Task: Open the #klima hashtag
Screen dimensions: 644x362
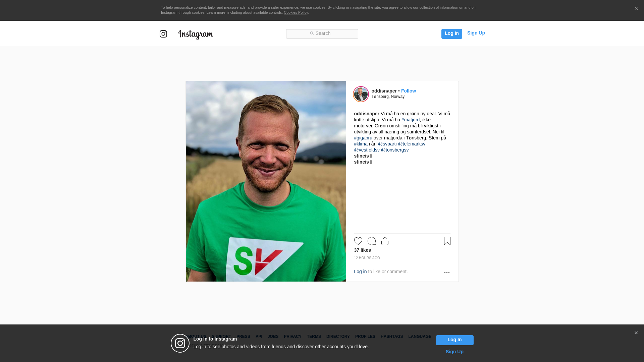Action: pos(361,144)
